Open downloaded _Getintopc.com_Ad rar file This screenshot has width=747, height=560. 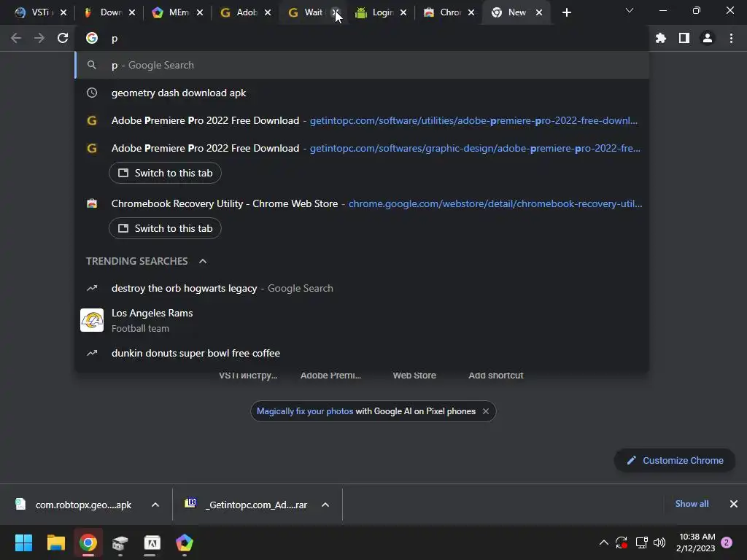pos(248,505)
